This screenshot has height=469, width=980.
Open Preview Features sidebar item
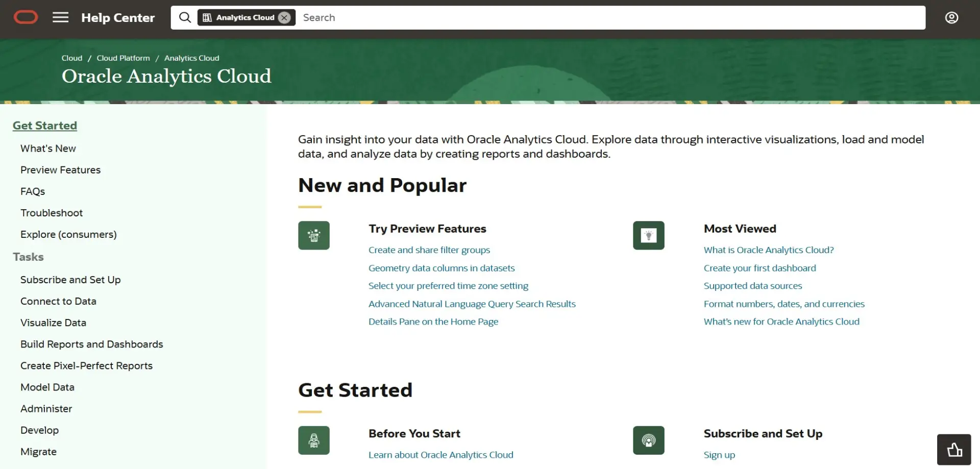(60, 170)
